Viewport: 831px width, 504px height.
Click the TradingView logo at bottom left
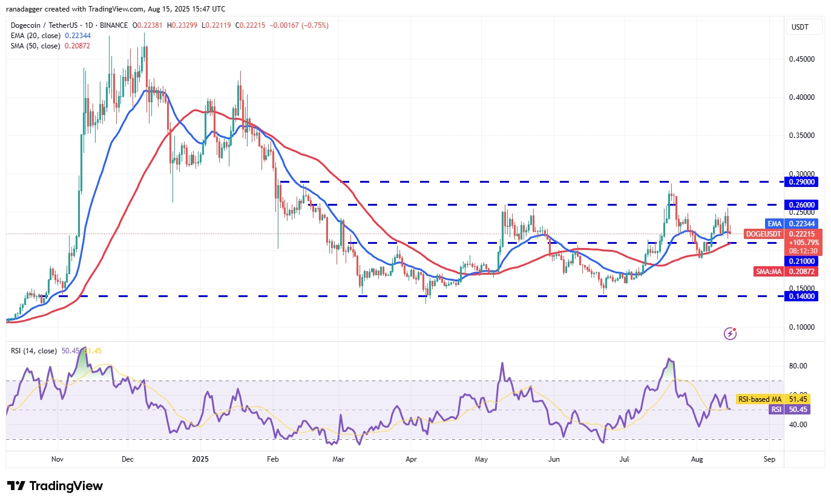coord(55,486)
